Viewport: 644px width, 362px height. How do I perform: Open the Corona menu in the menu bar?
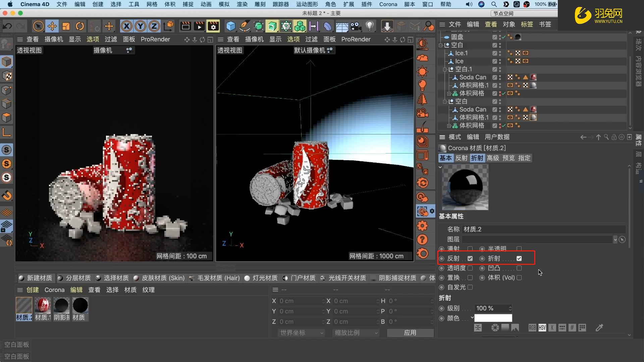pyautogui.click(x=388, y=4)
